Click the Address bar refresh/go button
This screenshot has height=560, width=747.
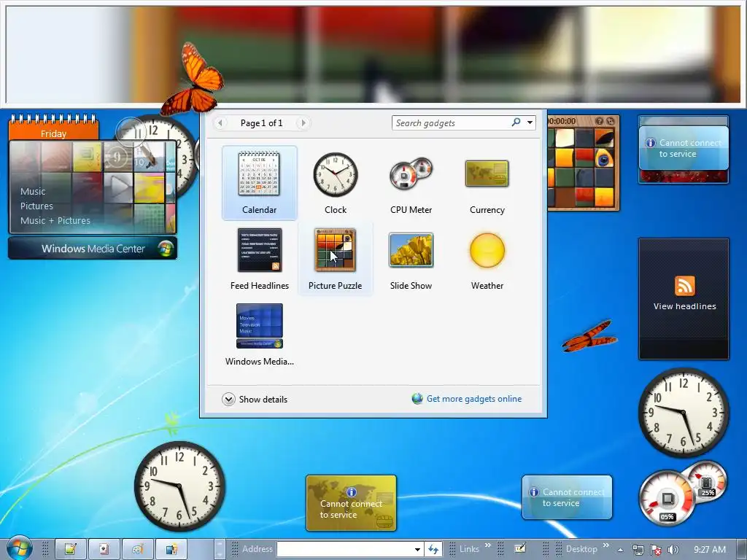coord(433,549)
